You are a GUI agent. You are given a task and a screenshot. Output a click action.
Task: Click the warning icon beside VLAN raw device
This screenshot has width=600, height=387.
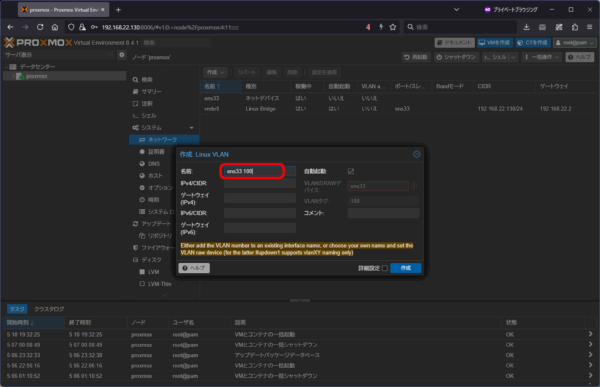[414, 186]
